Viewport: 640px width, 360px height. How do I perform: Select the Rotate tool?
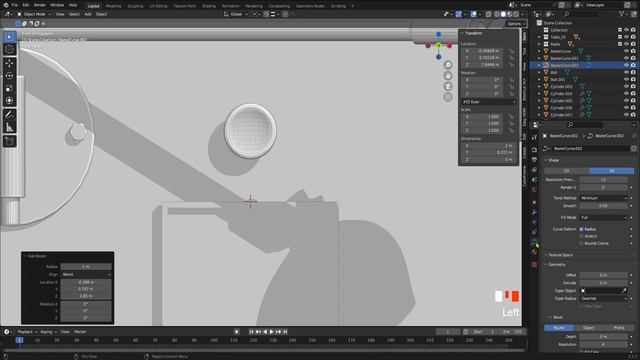point(9,76)
